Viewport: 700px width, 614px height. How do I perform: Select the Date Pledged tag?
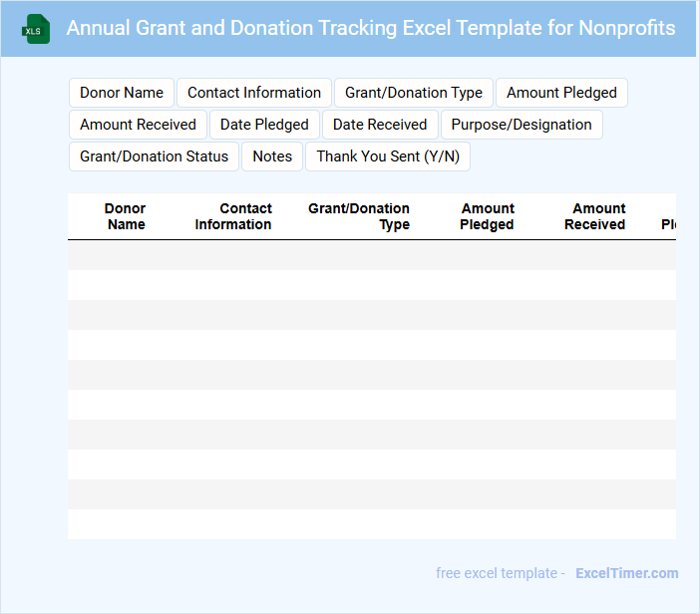tap(264, 125)
